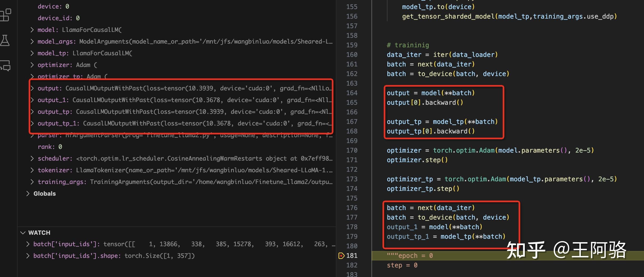Expand the scheduler variable

pos(32,158)
